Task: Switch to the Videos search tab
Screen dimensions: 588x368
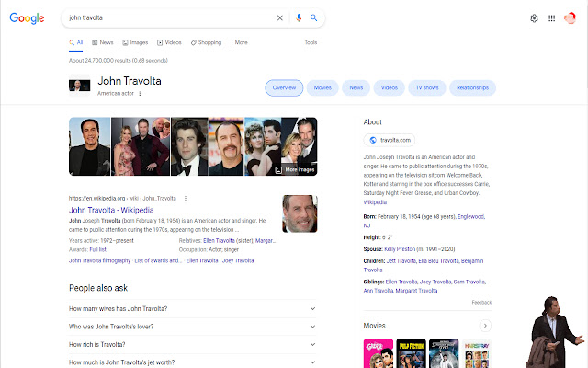Action: coord(169,42)
